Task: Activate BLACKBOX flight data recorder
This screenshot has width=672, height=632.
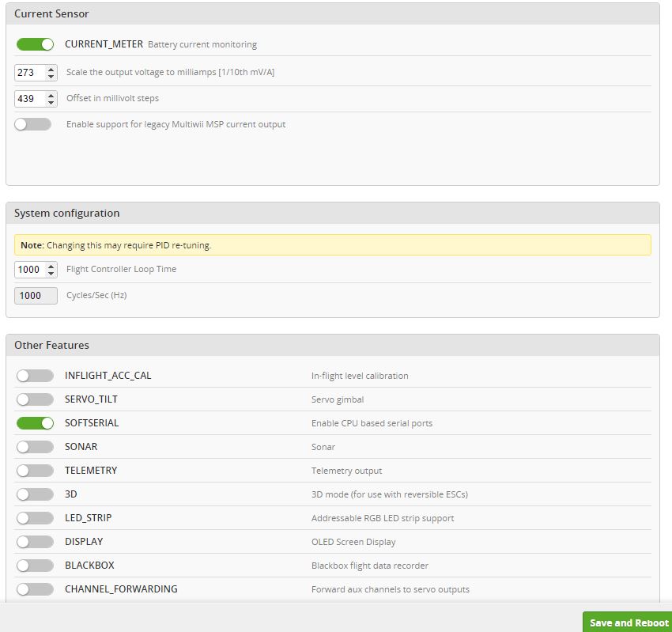Action: coord(35,566)
